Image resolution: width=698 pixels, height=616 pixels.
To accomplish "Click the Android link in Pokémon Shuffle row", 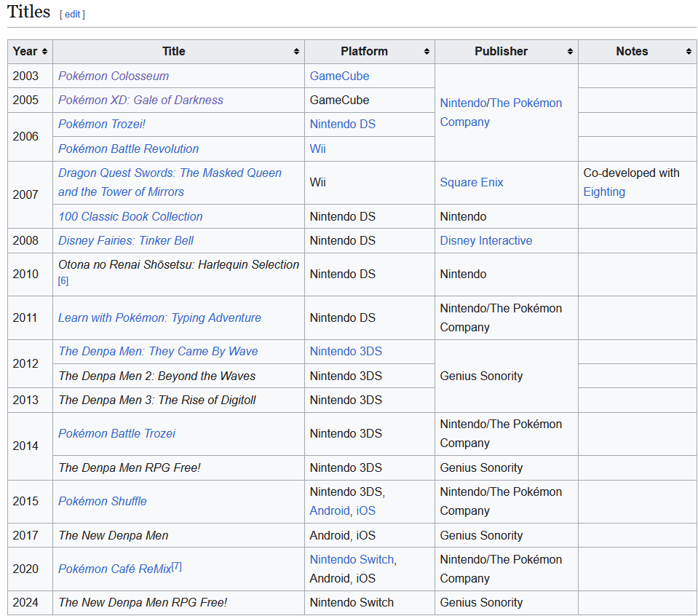I will (330, 511).
